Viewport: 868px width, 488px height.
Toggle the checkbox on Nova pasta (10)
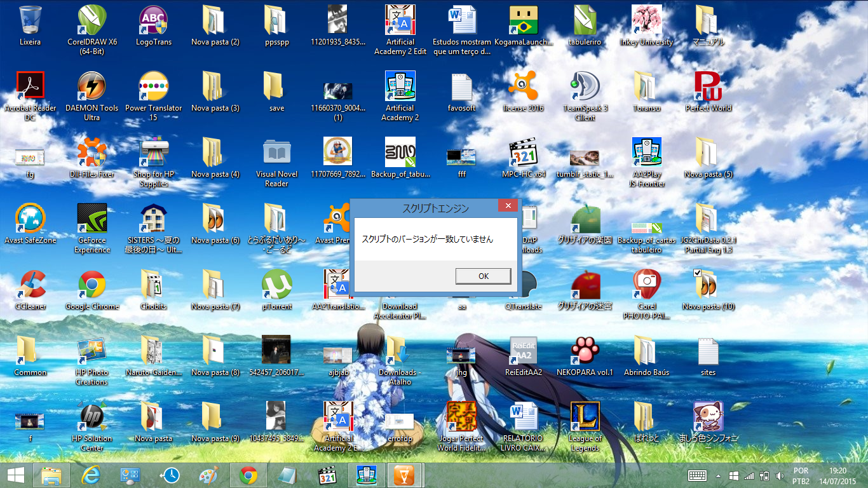tap(698, 273)
